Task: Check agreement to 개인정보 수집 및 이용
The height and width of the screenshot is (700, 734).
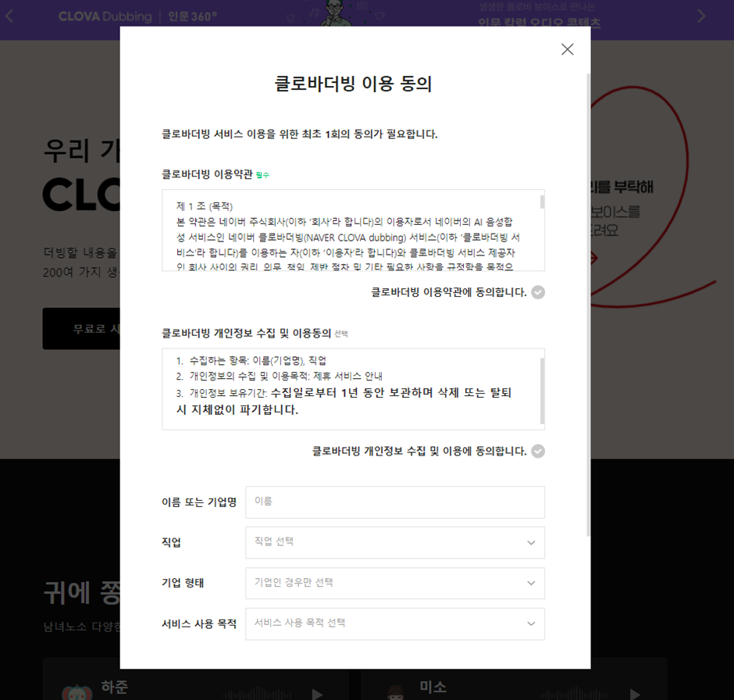Action: [538, 451]
